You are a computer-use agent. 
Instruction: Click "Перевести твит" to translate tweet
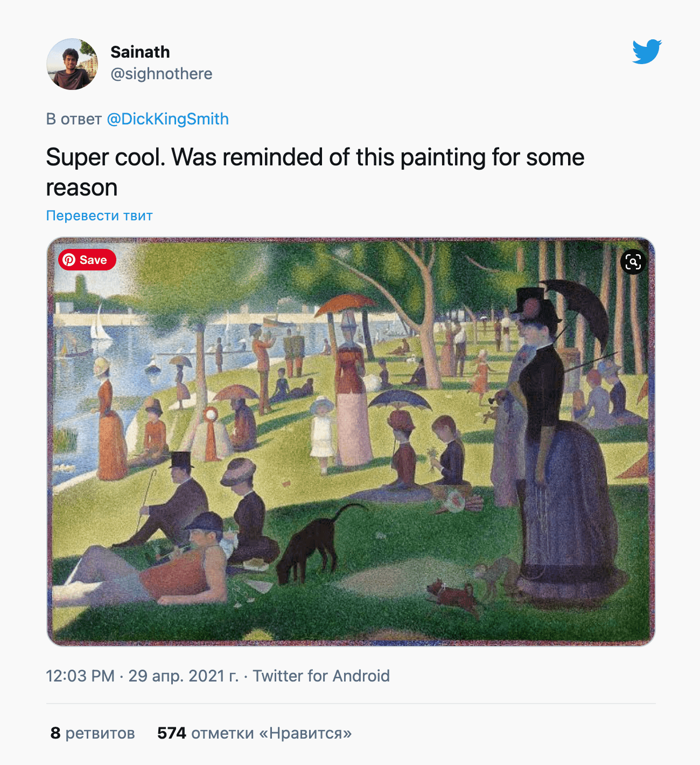pyautogui.click(x=99, y=215)
